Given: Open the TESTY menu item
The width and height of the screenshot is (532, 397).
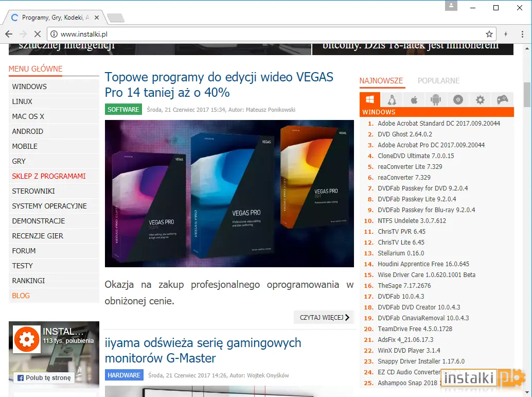Looking at the screenshot, I should (54, 266).
